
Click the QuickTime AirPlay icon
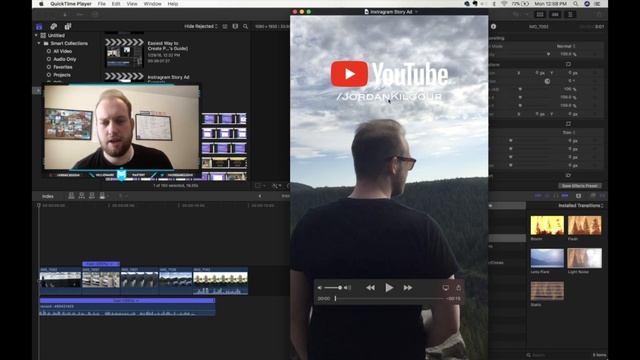click(446, 288)
